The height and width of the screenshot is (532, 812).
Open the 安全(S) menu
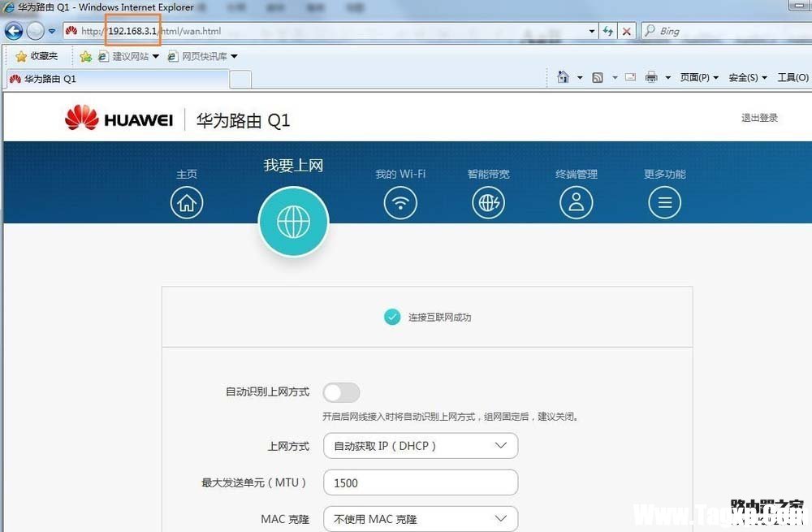click(748, 78)
